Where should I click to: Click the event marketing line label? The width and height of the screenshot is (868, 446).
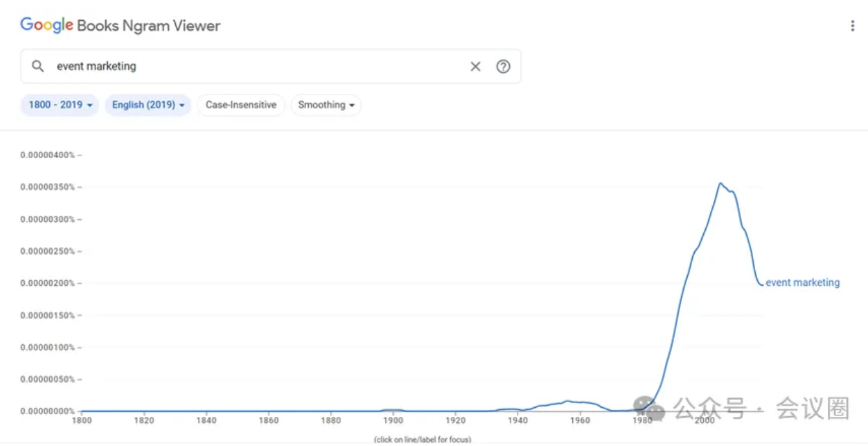point(802,283)
